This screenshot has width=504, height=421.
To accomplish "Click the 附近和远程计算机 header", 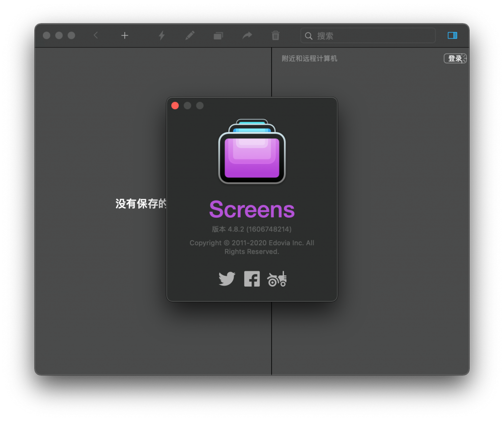I will pyautogui.click(x=309, y=59).
